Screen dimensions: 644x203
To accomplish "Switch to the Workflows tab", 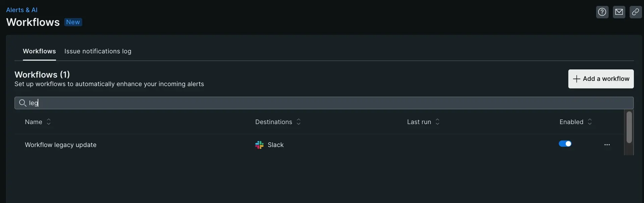I will 39,51.
